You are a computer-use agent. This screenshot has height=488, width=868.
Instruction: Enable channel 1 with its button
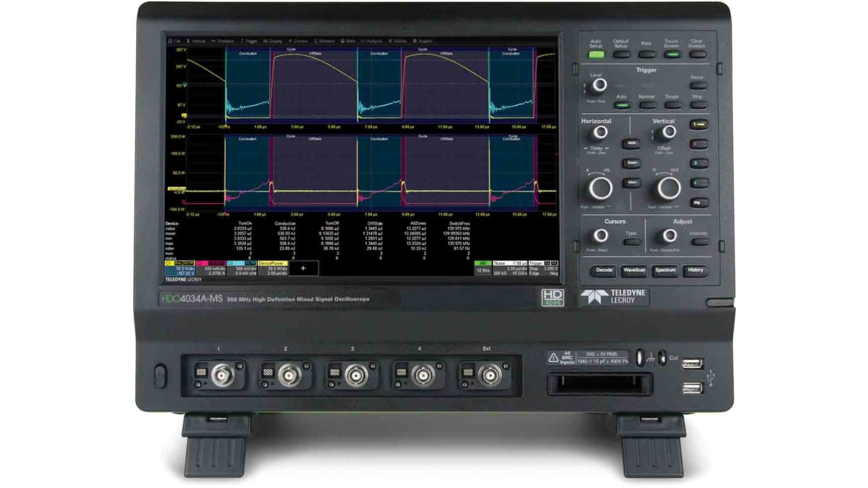click(x=699, y=124)
